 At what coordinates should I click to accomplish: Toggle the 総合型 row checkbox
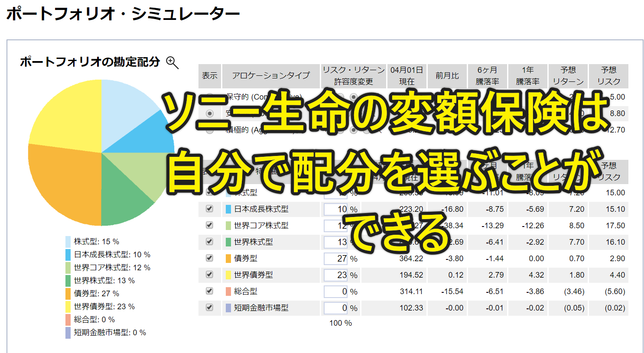point(210,291)
